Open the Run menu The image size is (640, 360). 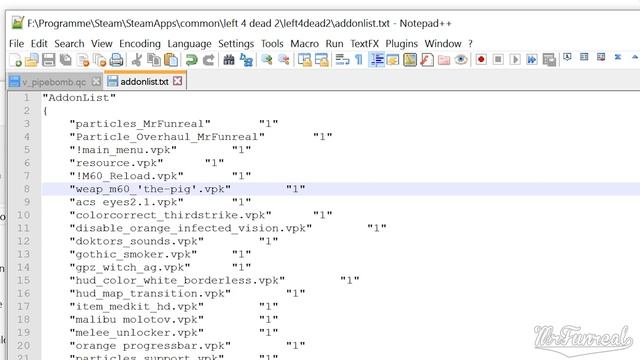tap(334, 44)
